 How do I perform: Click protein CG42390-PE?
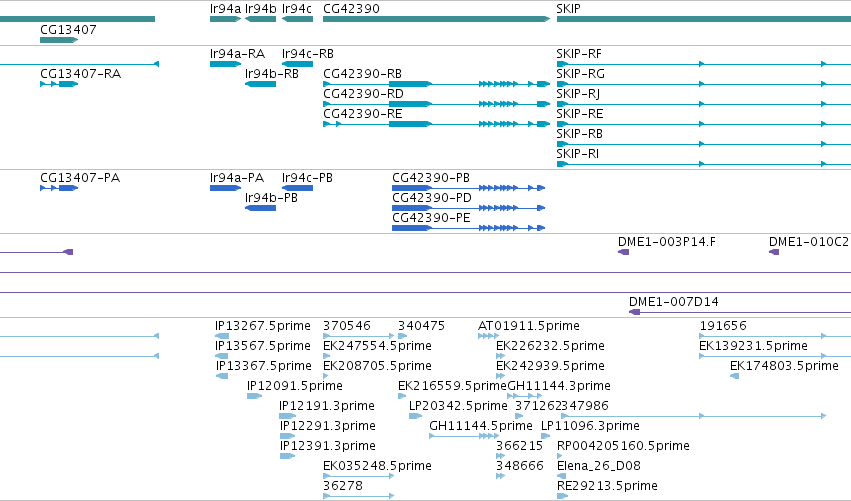(431, 218)
